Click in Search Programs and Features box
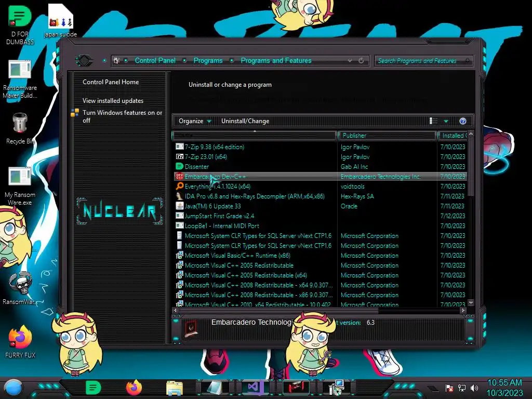This screenshot has width=532, height=399. (423, 61)
